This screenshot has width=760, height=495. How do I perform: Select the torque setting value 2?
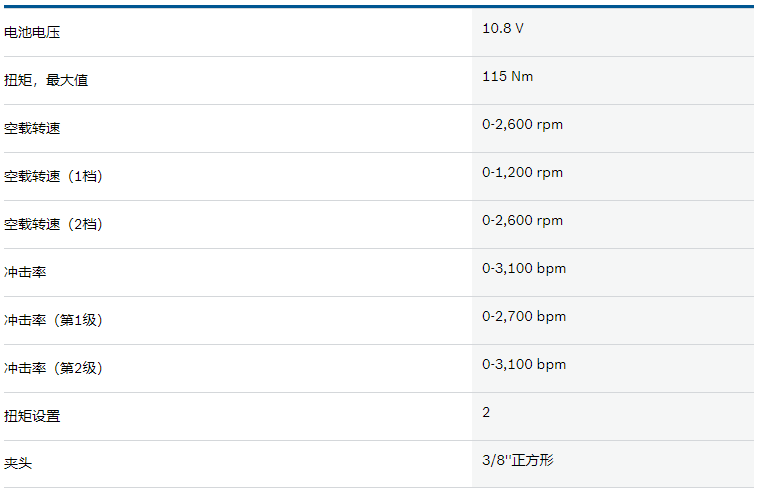486,412
